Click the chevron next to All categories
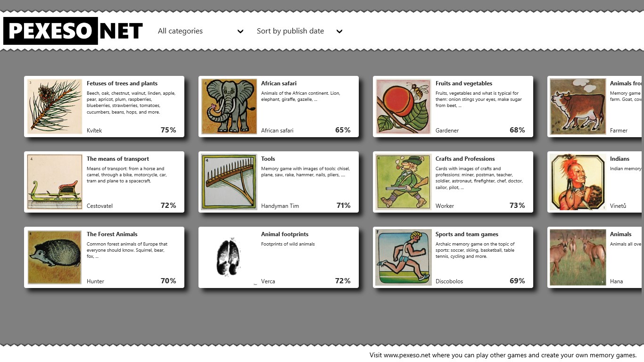Screen dimensions: 644x362 [240, 32]
